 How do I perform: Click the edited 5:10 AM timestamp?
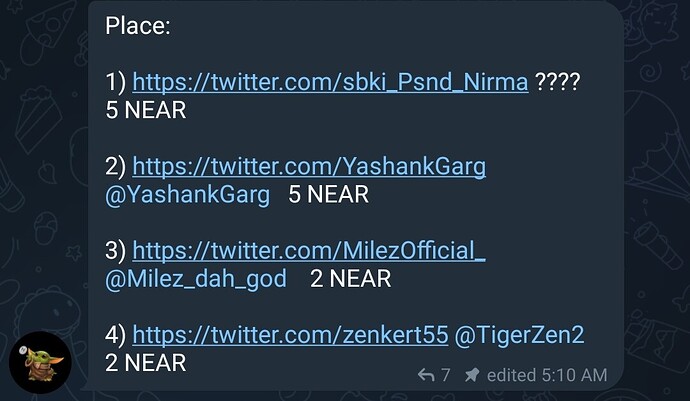548,375
